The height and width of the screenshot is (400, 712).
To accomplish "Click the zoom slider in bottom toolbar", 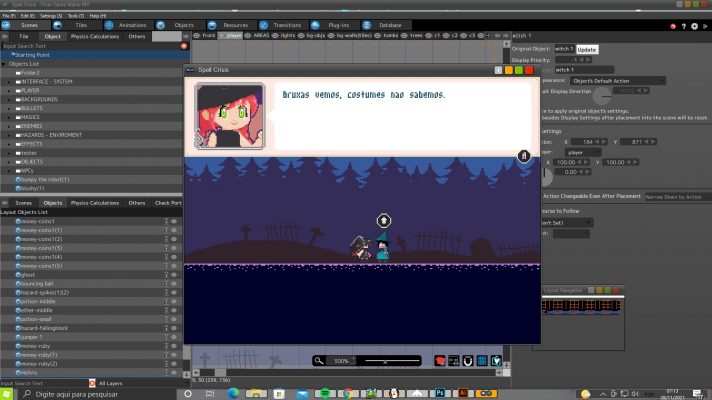I will pyautogui.click(x=392, y=361).
